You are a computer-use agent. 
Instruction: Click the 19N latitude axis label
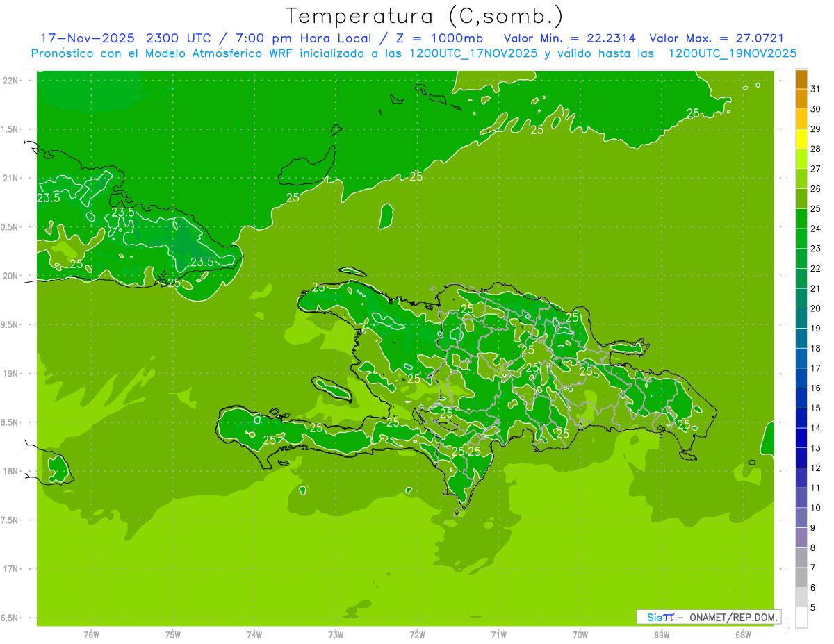pyautogui.click(x=10, y=374)
